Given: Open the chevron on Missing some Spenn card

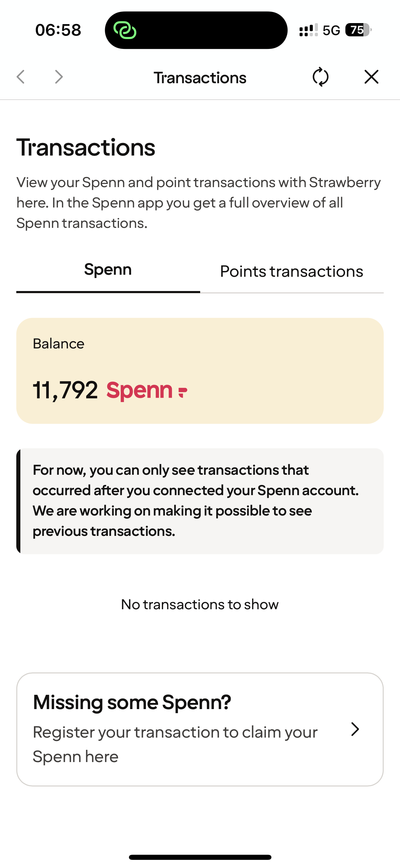Looking at the screenshot, I should pos(355,729).
